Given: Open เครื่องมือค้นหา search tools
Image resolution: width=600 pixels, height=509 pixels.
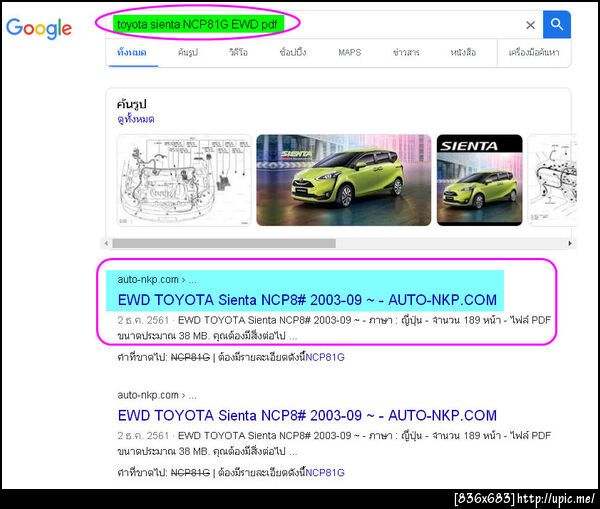Looking at the screenshot, I should [534, 52].
